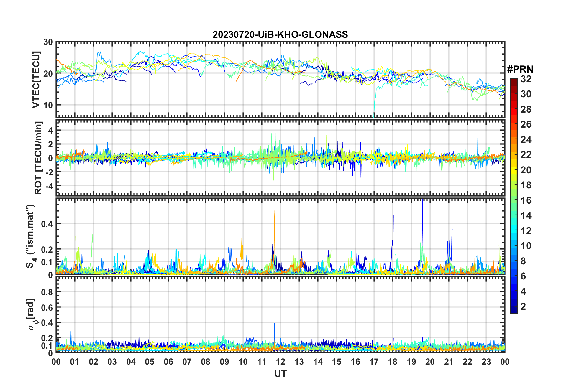Click the PRN colorbar gradient strip
The height and width of the screenshot is (392, 561).
(x=514, y=196)
